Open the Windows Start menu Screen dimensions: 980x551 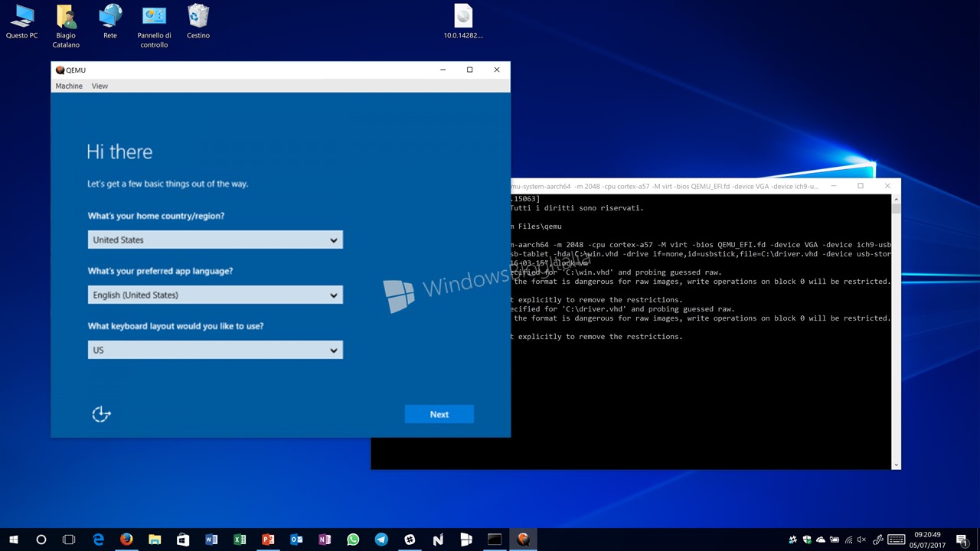(x=14, y=540)
